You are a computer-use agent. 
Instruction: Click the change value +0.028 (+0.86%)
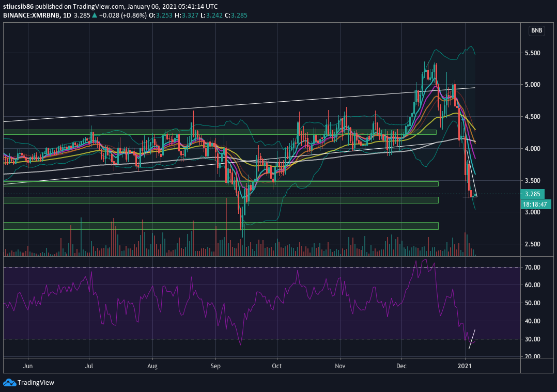click(122, 15)
